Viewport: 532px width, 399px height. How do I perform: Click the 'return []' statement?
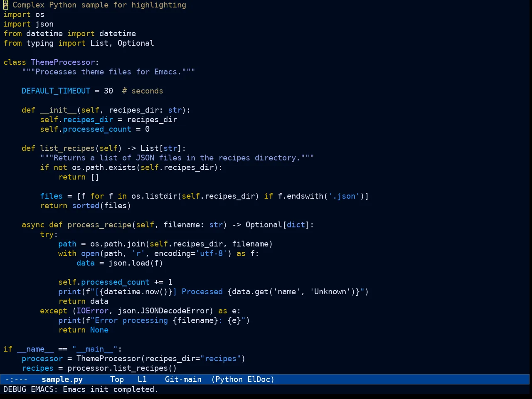(79, 177)
